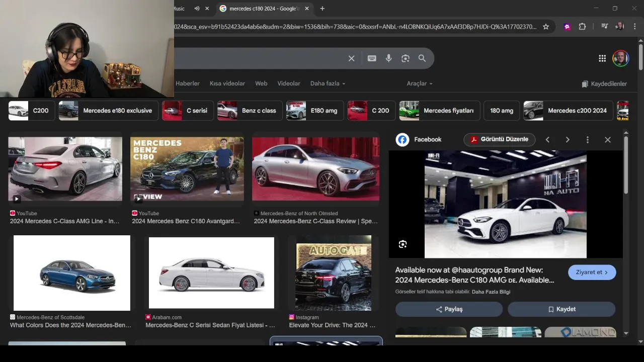Select Mercedes c200 2024 chip
The height and width of the screenshot is (362, 644).
pyautogui.click(x=569, y=111)
